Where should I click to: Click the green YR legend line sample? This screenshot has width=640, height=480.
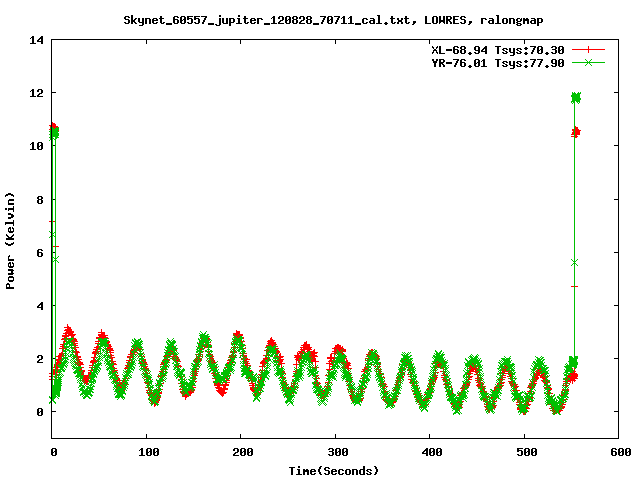tap(588, 63)
